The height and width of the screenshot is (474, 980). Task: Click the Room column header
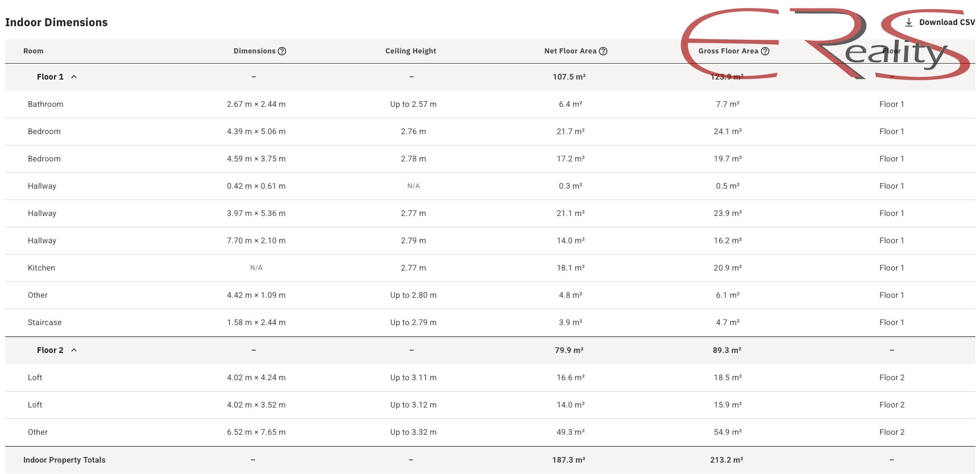point(34,51)
